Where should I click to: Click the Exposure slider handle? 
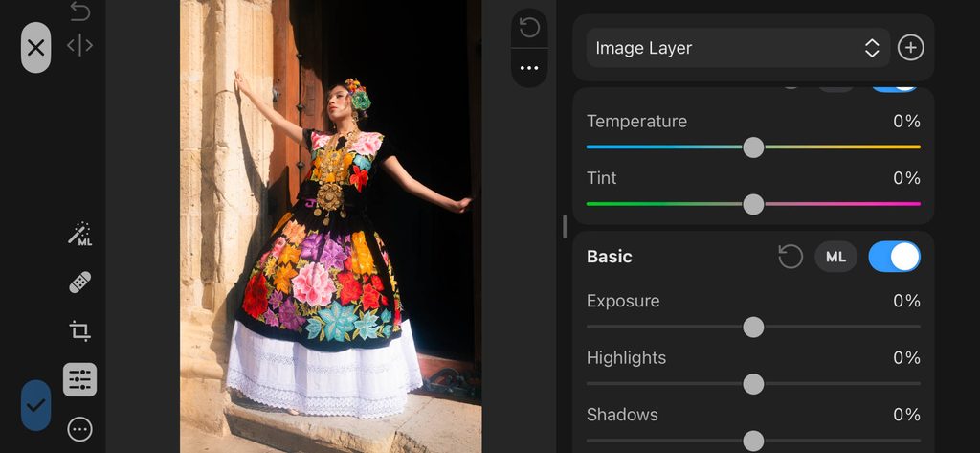point(753,328)
